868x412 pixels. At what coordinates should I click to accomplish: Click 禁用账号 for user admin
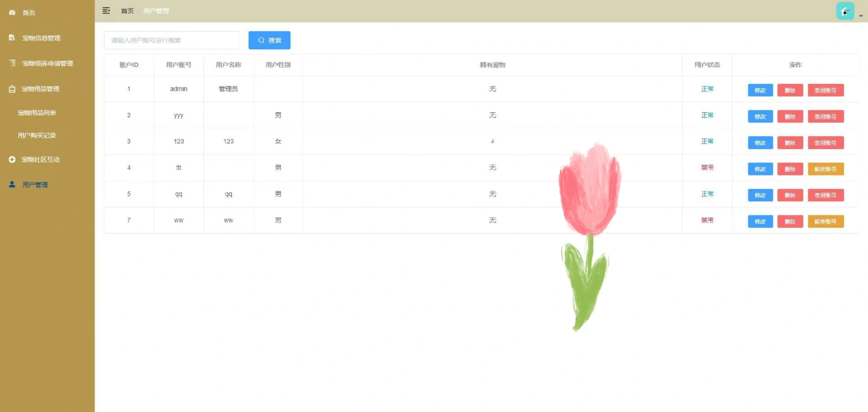coord(826,90)
